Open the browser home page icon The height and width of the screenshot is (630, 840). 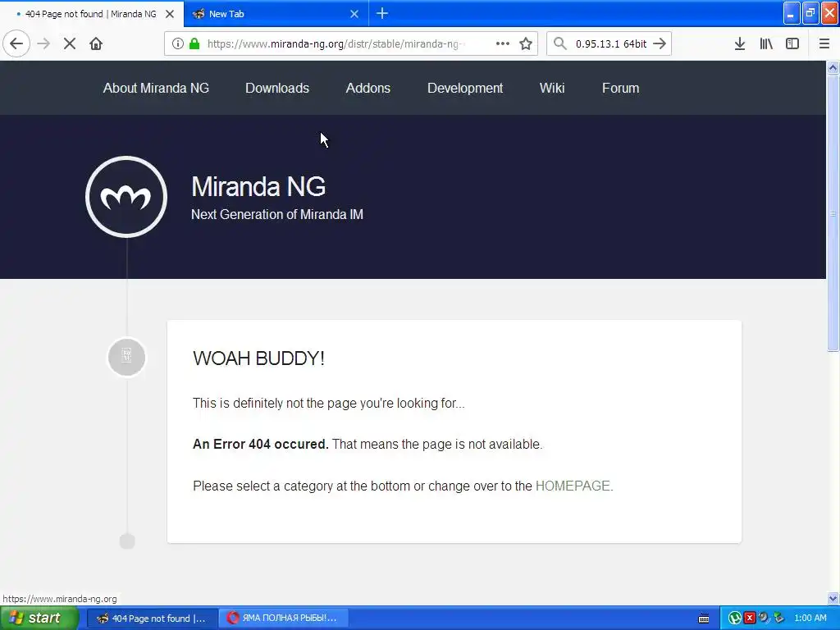click(96, 44)
